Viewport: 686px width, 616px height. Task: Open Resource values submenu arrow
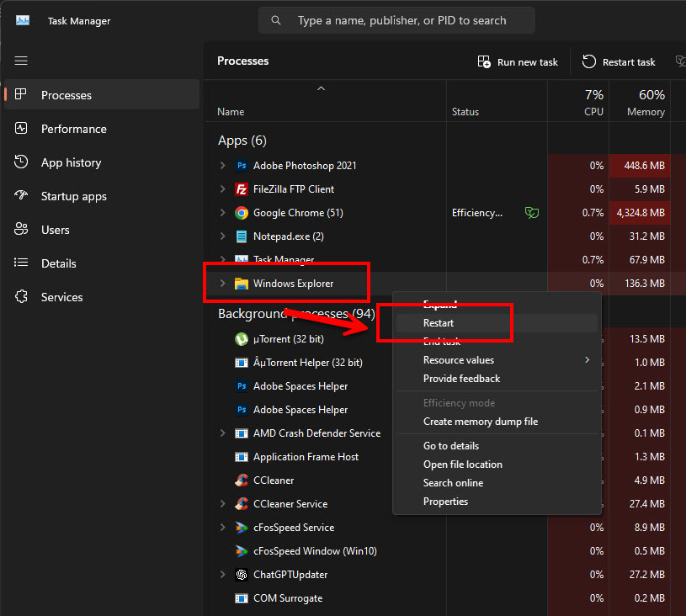(x=588, y=359)
